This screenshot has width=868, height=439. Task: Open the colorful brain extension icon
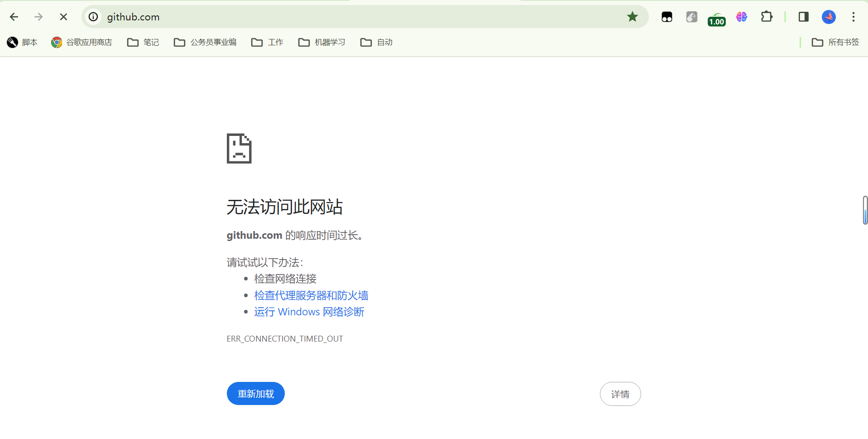click(x=742, y=17)
